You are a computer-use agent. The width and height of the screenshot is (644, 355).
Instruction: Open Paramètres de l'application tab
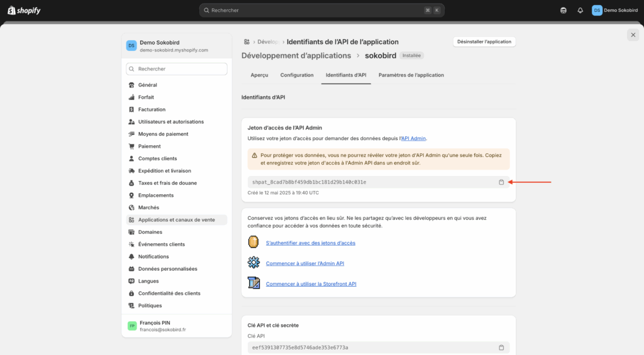point(411,75)
